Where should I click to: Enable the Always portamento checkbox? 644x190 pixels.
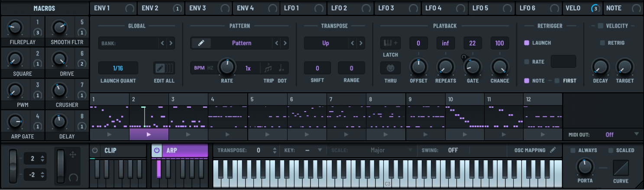[x=573, y=150]
